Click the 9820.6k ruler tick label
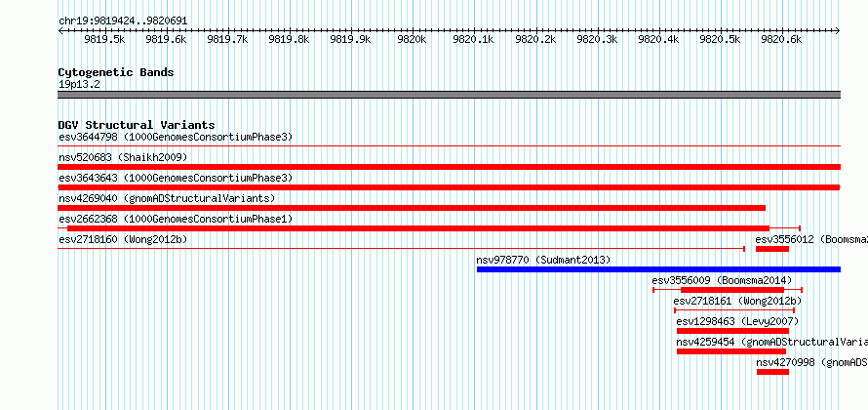 [x=781, y=39]
